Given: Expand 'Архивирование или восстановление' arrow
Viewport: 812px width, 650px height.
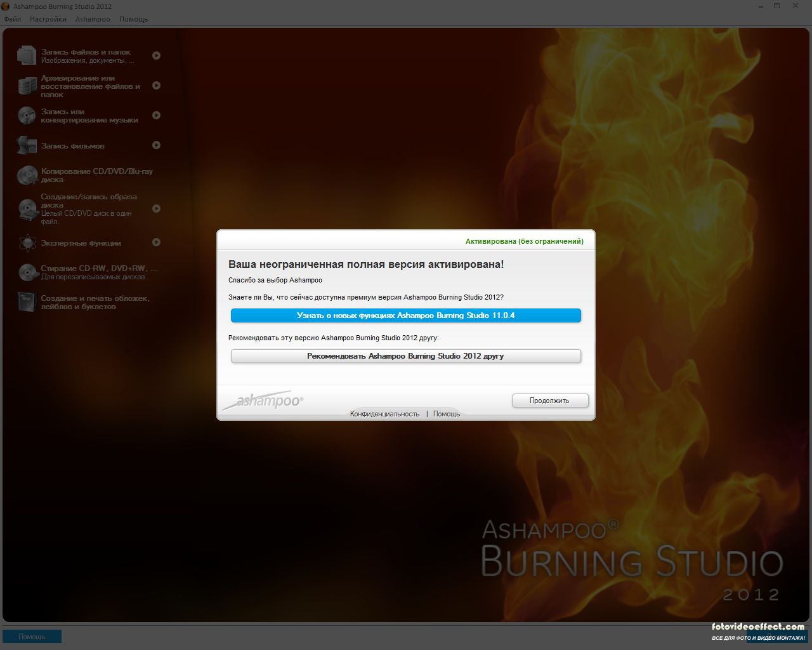Looking at the screenshot, I should pos(156,86).
